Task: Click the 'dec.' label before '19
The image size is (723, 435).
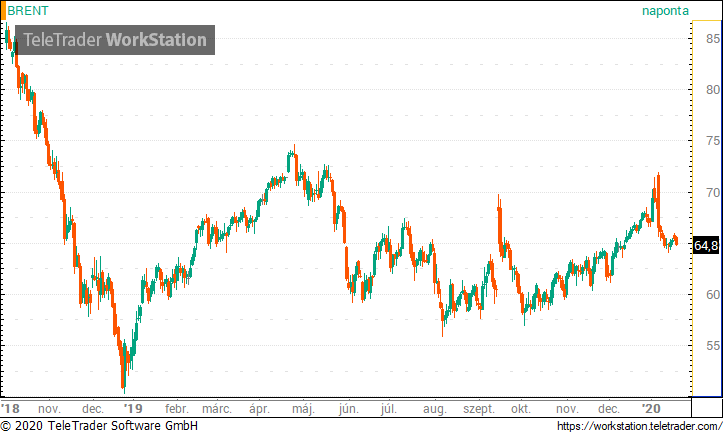Action: coord(93,409)
